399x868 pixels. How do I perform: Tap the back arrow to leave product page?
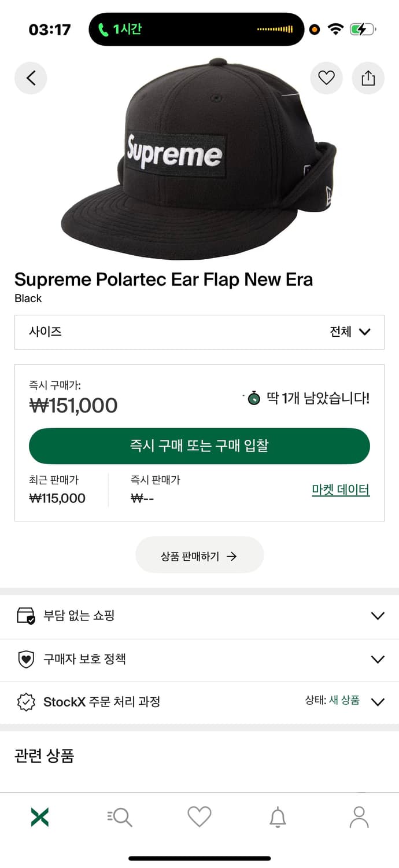pyautogui.click(x=31, y=78)
